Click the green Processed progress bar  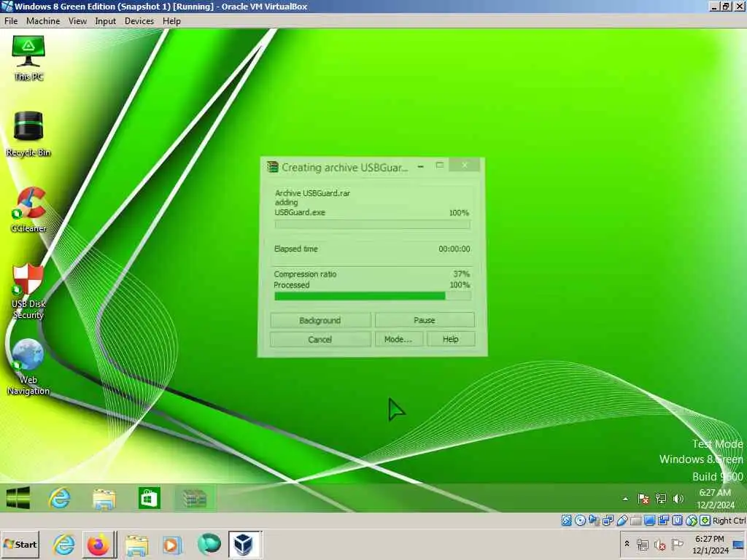(x=373, y=296)
